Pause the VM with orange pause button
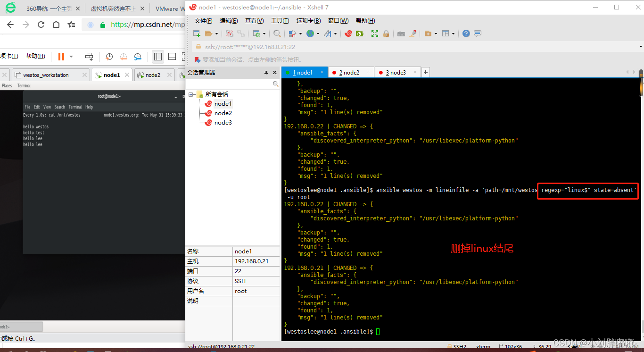The width and height of the screenshot is (644, 352). (61, 57)
